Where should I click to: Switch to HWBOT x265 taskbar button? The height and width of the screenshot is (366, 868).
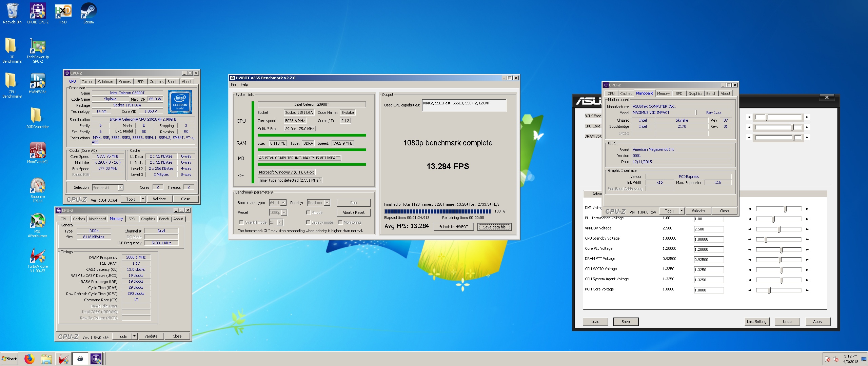tap(80, 359)
